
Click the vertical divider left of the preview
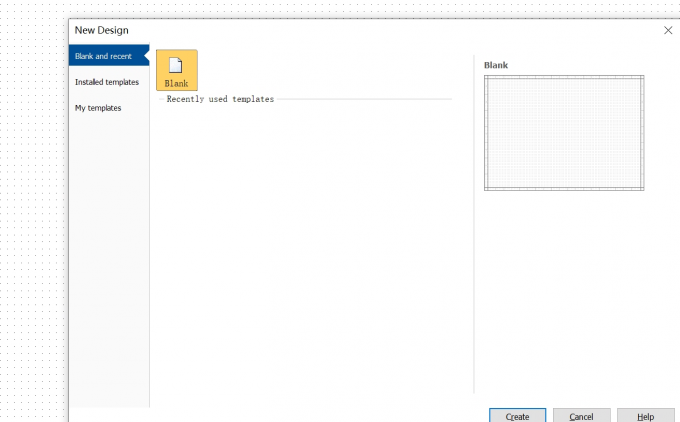(x=474, y=224)
